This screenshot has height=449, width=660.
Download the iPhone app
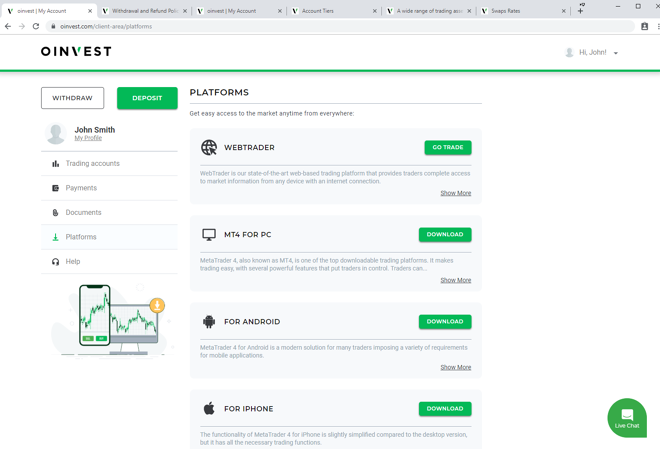pyautogui.click(x=445, y=409)
